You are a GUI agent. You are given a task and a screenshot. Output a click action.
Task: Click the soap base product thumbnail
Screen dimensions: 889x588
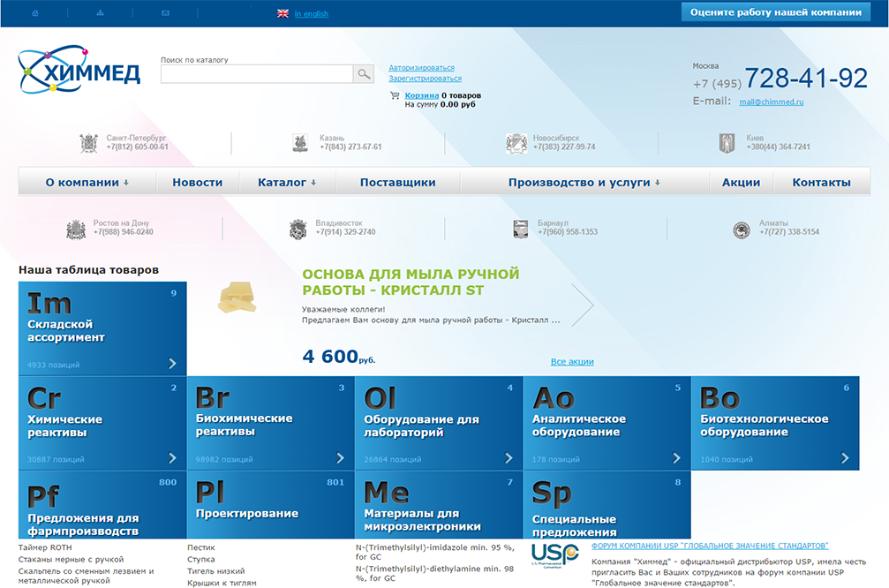click(x=237, y=298)
